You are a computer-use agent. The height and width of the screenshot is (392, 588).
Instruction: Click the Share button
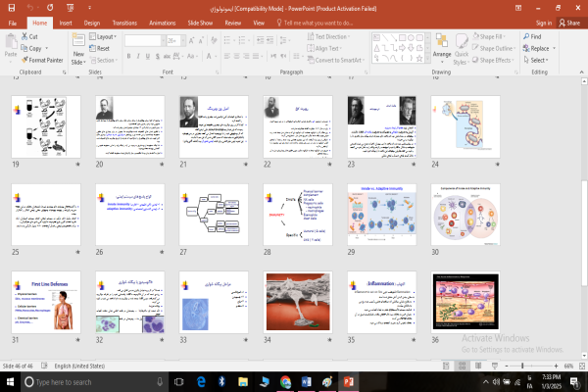pos(570,21)
